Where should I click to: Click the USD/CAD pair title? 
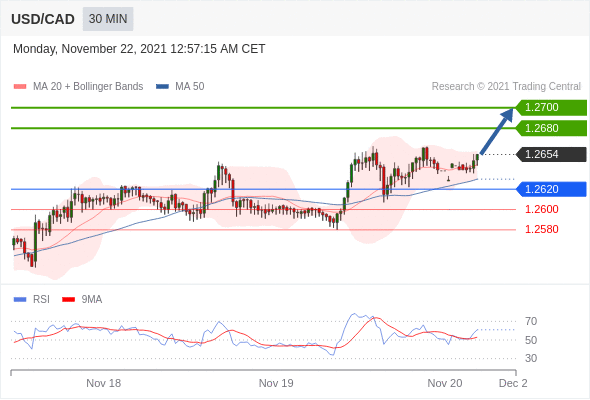43,19
